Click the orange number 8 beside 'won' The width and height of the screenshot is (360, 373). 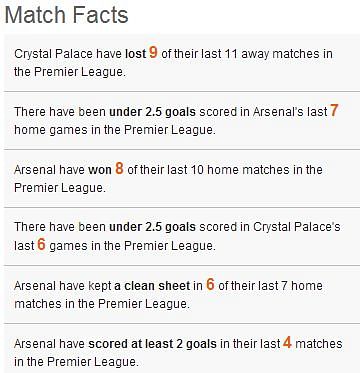tap(119, 168)
